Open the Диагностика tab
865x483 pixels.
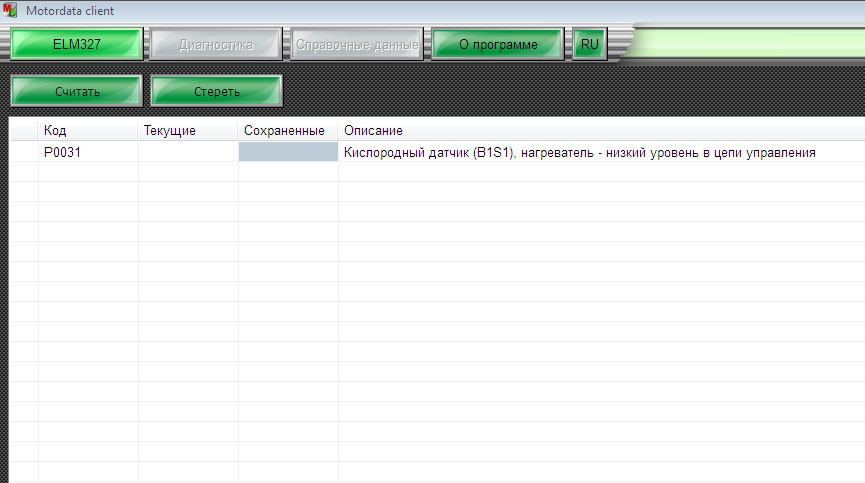pyautogui.click(x=216, y=44)
